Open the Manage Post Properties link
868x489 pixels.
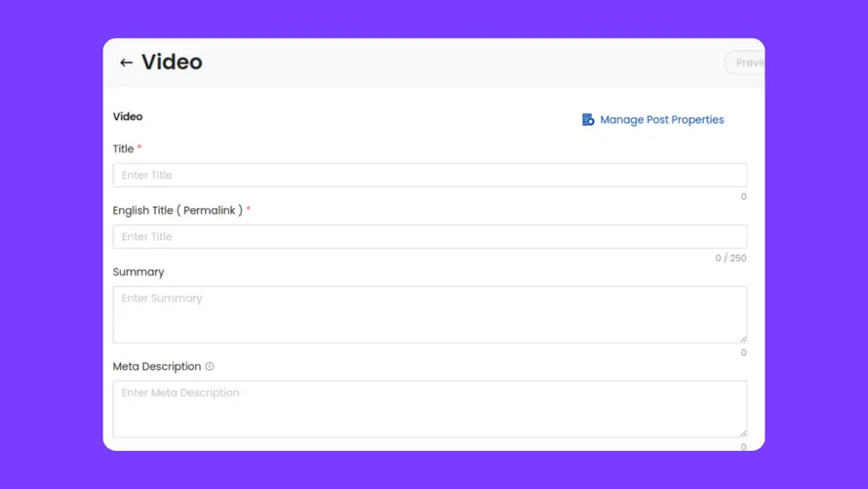(x=661, y=120)
